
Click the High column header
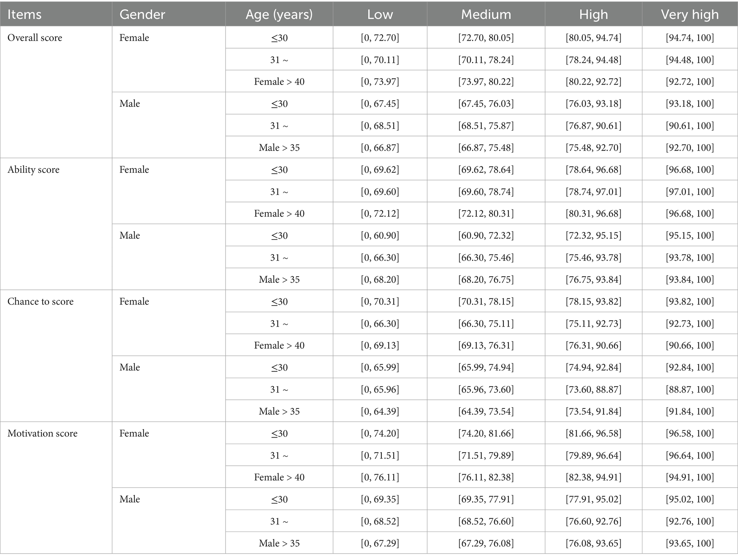[x=593, y=15]
